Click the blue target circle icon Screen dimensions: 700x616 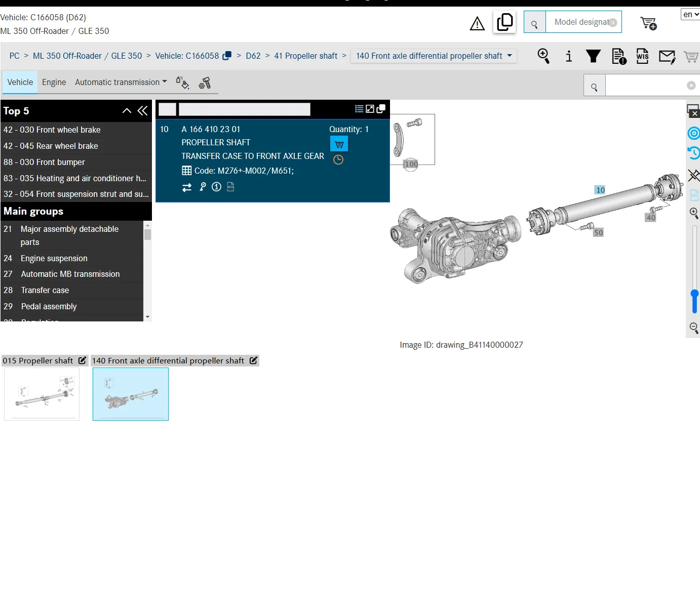point(693,133)
